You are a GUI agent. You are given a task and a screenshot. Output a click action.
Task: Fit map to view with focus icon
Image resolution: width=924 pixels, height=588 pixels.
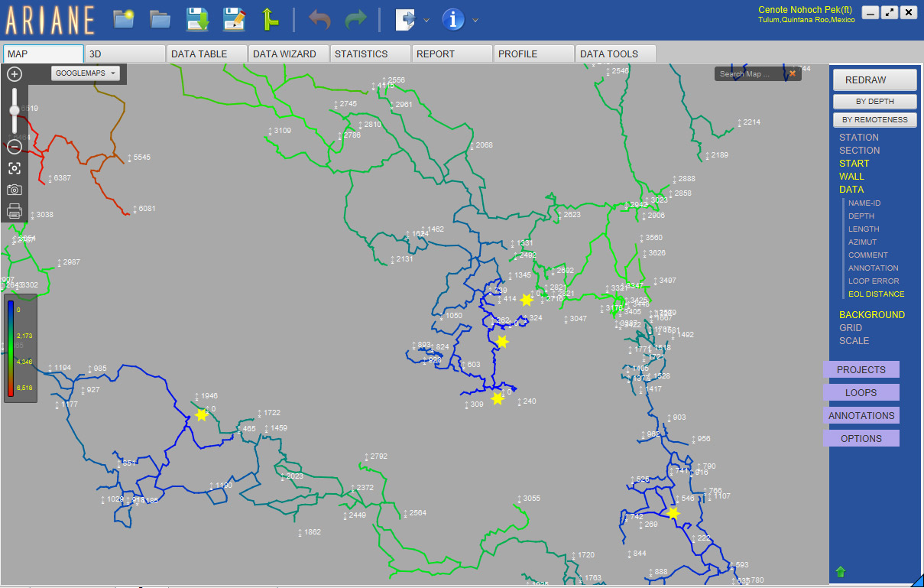(15, 168)
